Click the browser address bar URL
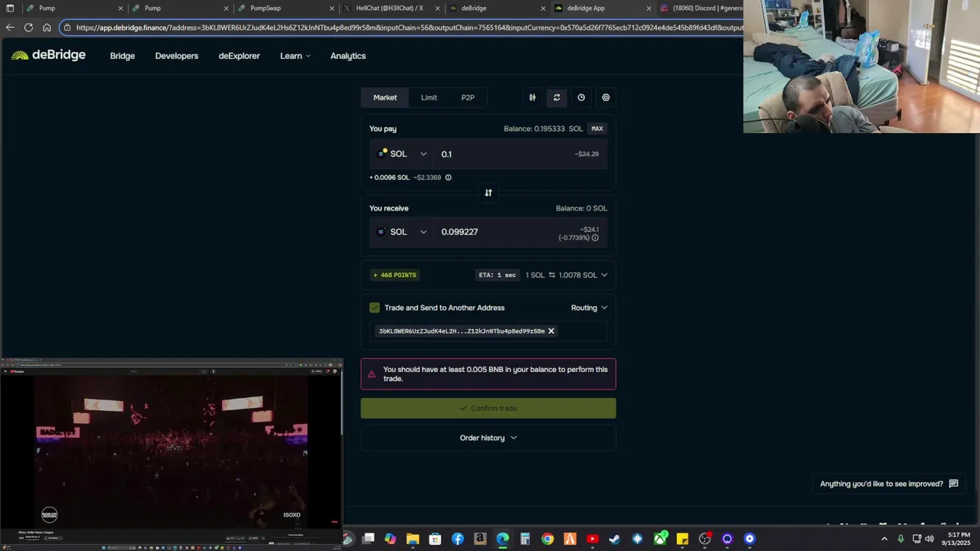This screenshot has width=980, height=551. (x=410, y=28)
